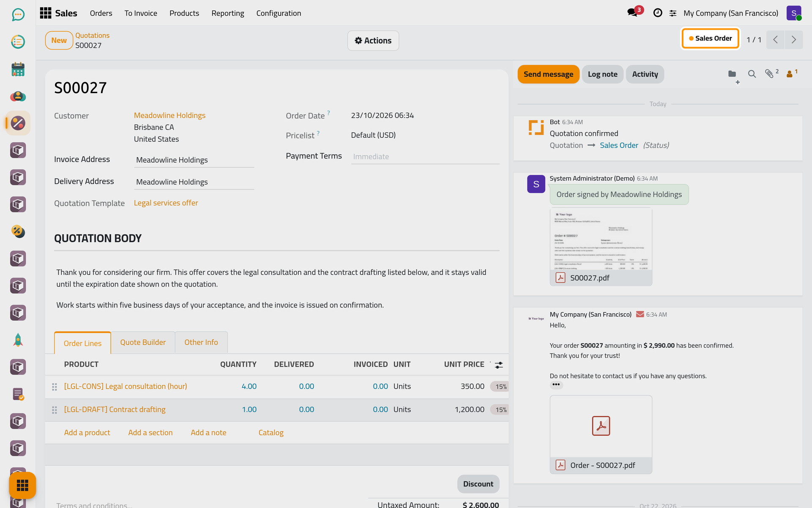Click the Activity button
This screenshot has height=508, width=812.
click(645, 75)
